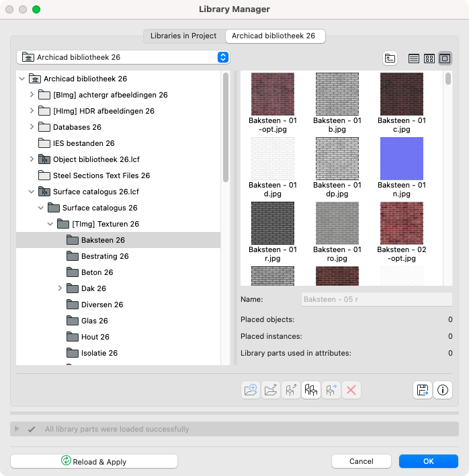Collapse Surface catalogus 26.lcf node

tap(32, 192)
